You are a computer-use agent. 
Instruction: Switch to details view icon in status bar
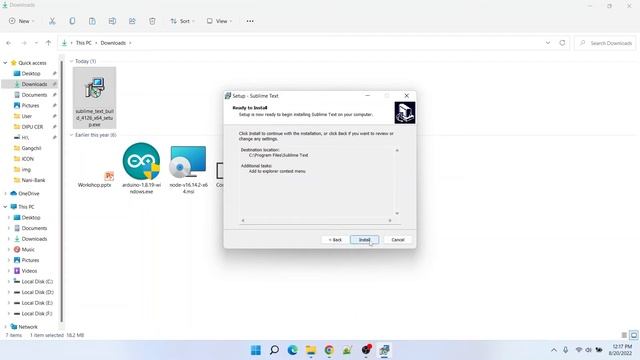(624, 335)
